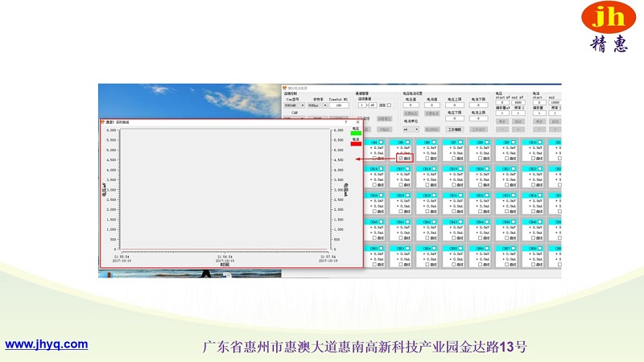Viewport: 644px width, 362px height.
Task: Click the green 电压 legend swatch
Action: tap(356, 131)
